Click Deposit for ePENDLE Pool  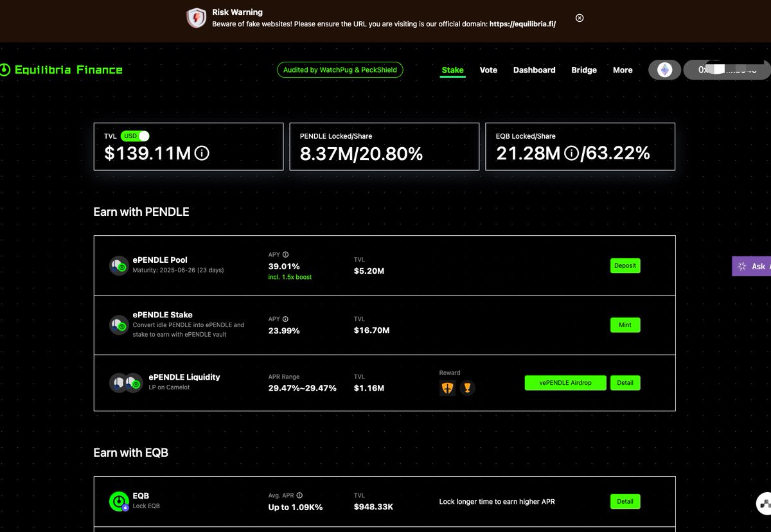click(625, 265)
